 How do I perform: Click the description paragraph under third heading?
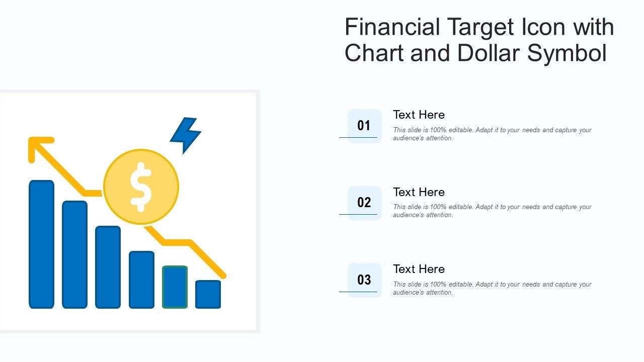(x=492, y=288)
